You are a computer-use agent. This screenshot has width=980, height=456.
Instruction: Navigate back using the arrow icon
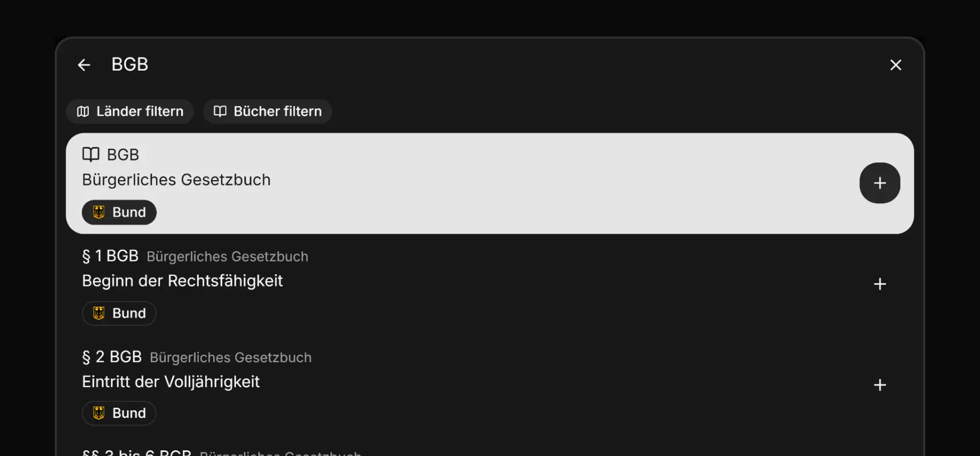[83, 64]
